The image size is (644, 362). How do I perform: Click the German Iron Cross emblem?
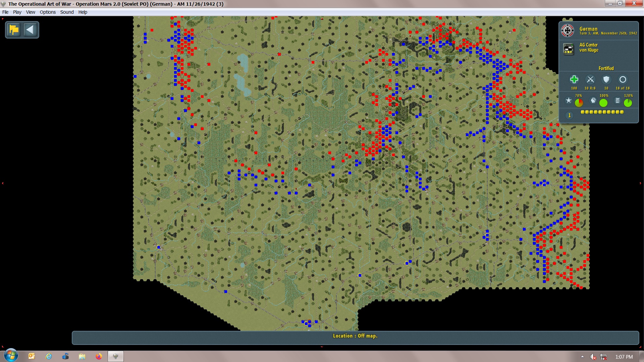pyautogui.click(x=568, y=31)
